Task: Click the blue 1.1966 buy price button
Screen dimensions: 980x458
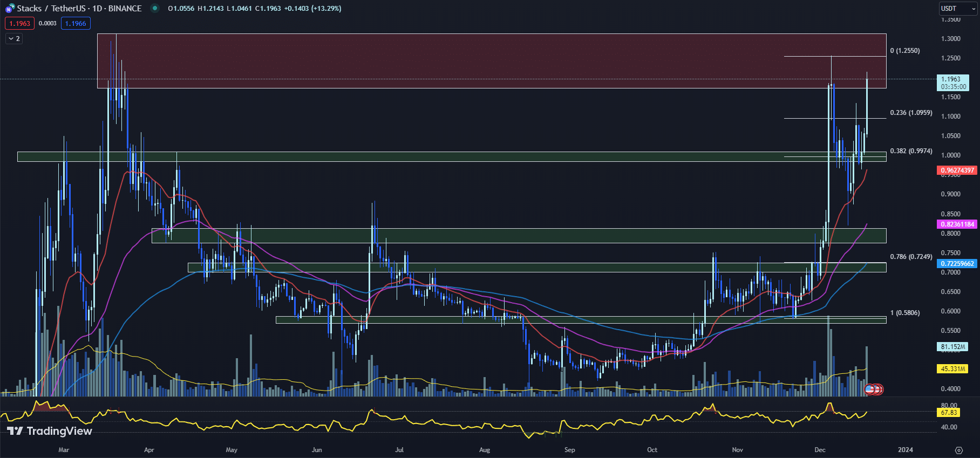Action: (76, 23)
